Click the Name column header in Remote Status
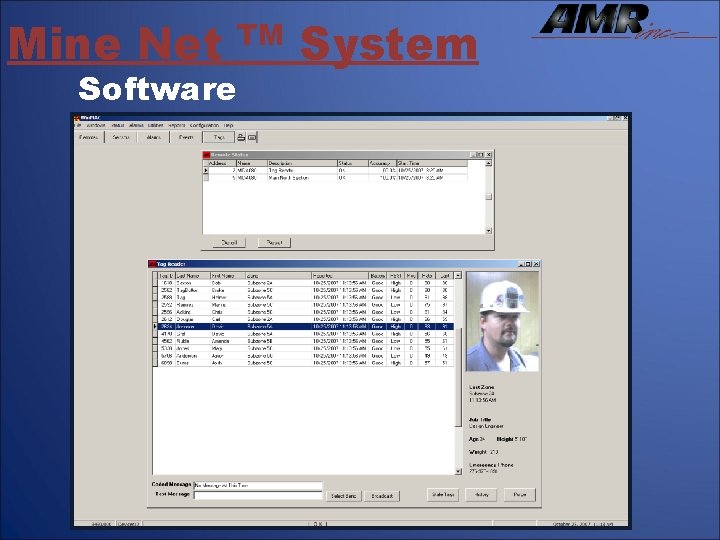The width and height of the screenshot is (720, 540). pyautogui.click(x=252, y=163)
